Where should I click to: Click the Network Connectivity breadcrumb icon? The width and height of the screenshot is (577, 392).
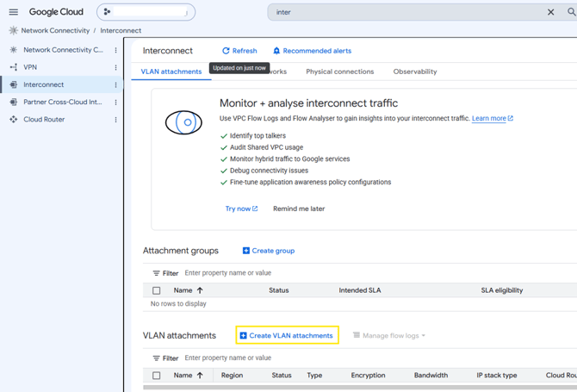[13, 30]
